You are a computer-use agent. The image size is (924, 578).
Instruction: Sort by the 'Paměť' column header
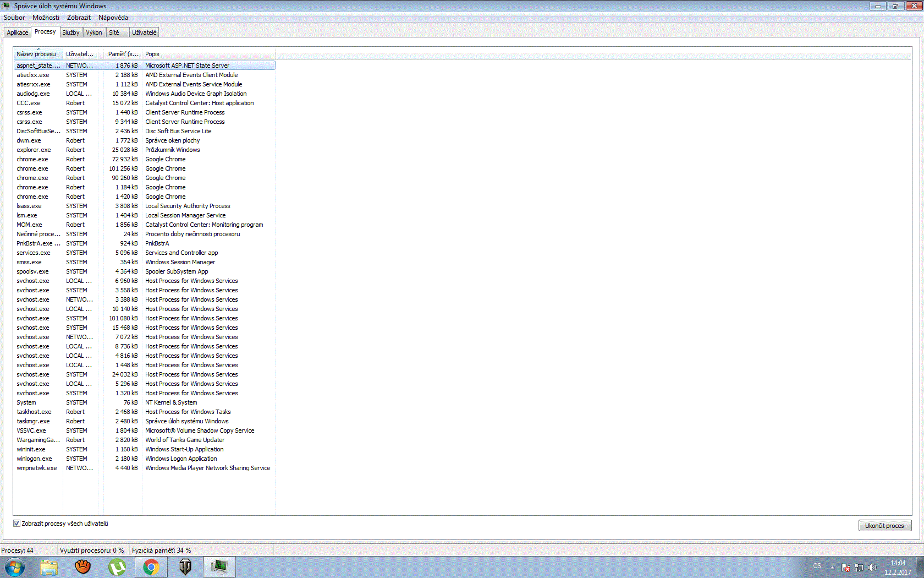123,54
